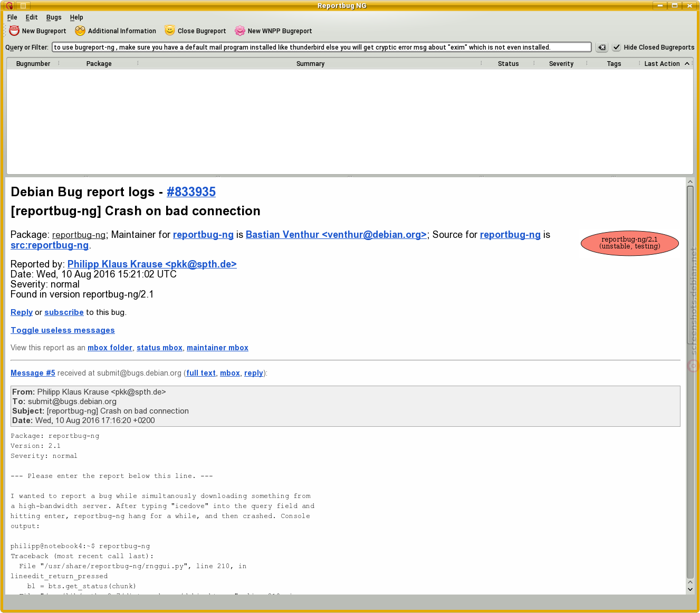The height and width of the screenshot is (613, 700).
Task: Open the mbox link next to full text
Action: 230,373
